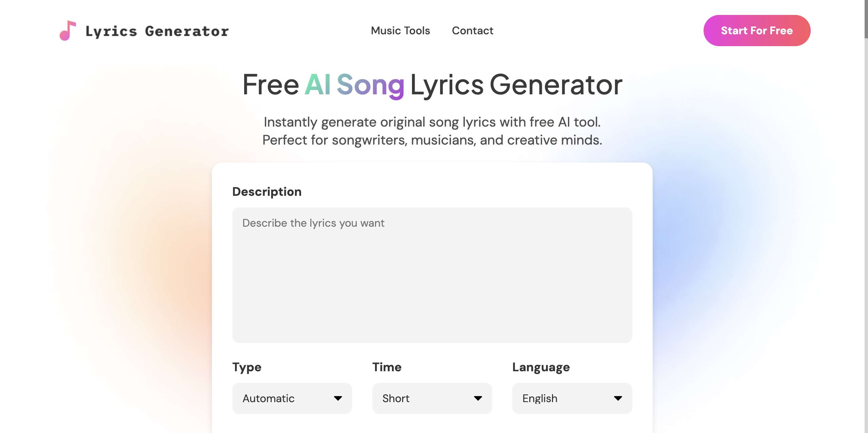
Task: Click the Description label
Action: (267, 191)
